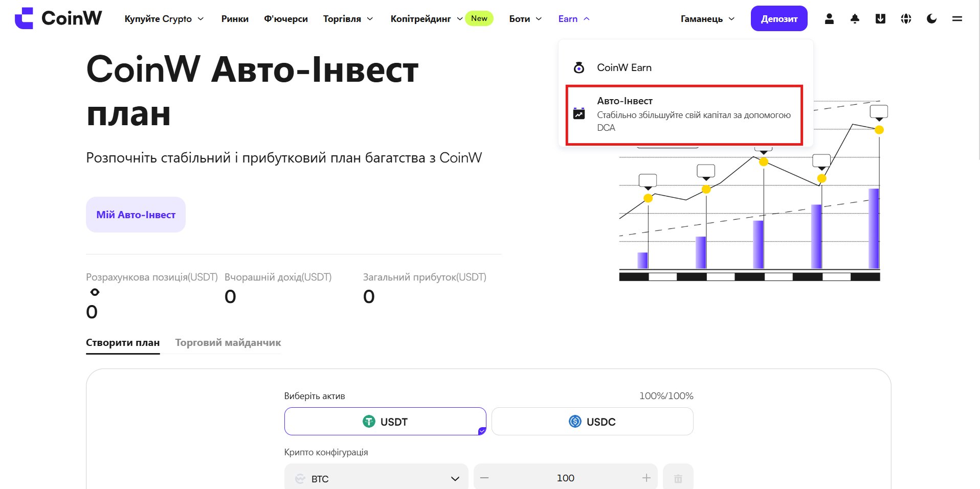Expand the Купуйте Crypto menu
Image resolution: width=980 pixels, height=489 pixels.
tap(164, 19)
